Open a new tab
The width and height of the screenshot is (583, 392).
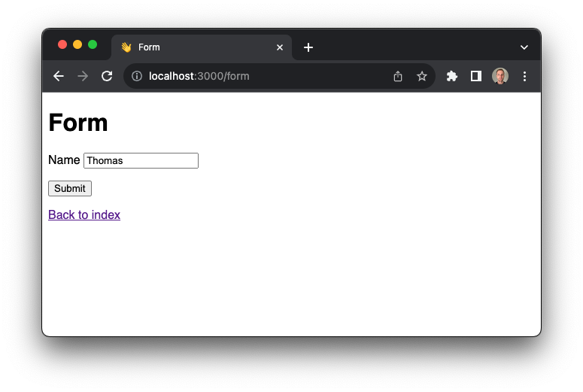308,47
